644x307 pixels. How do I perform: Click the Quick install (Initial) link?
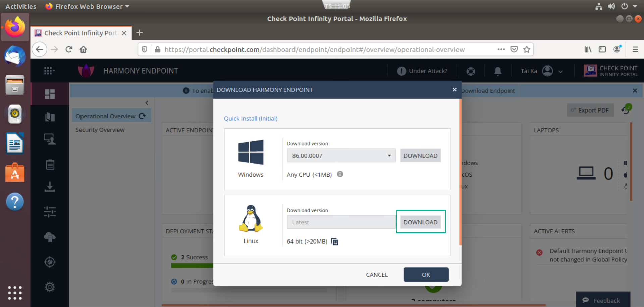251,118
